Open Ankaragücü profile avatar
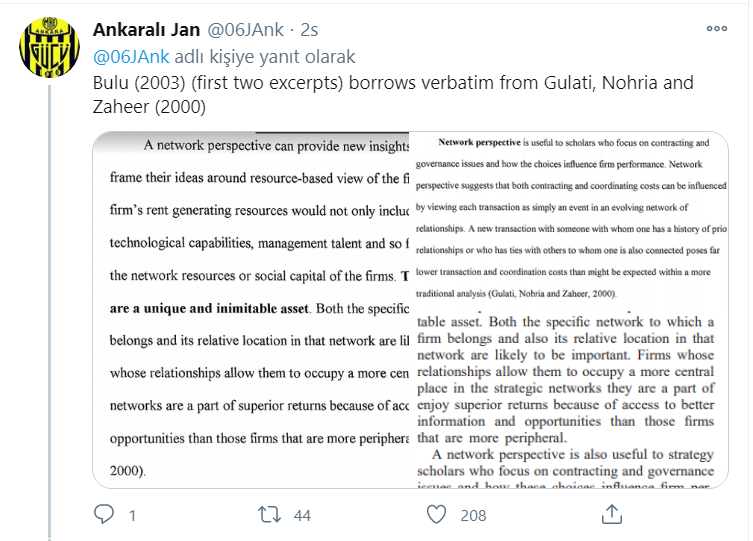 pos(49,47)
